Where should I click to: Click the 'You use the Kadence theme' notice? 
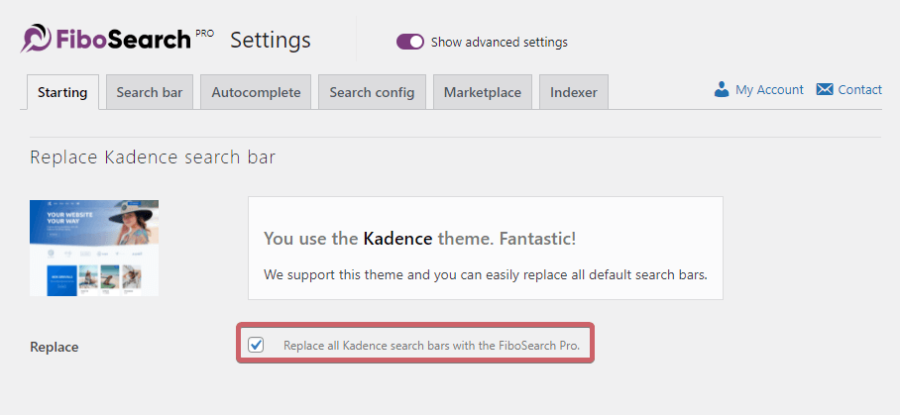click(x=486, y=248)
